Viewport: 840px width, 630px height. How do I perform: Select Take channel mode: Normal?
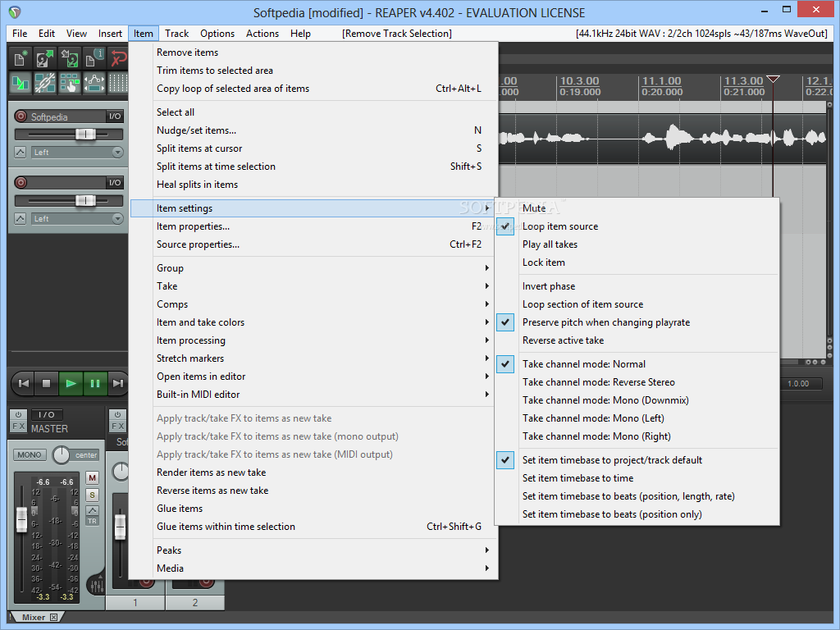click(x=637, y=363)
